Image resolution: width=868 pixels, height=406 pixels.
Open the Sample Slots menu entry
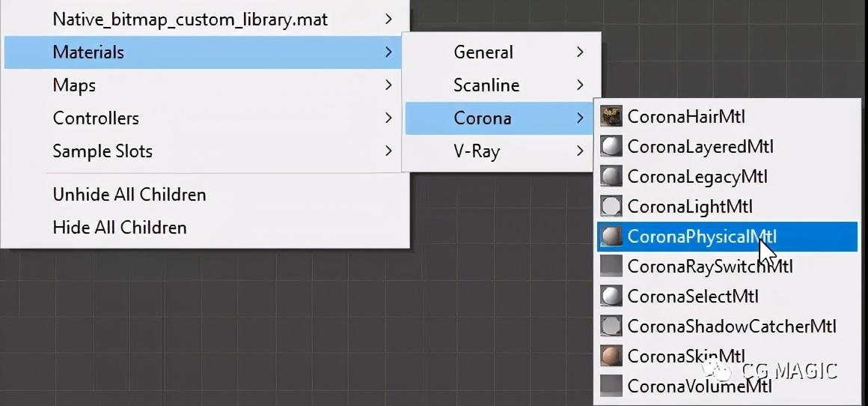[x=203, y=151]
